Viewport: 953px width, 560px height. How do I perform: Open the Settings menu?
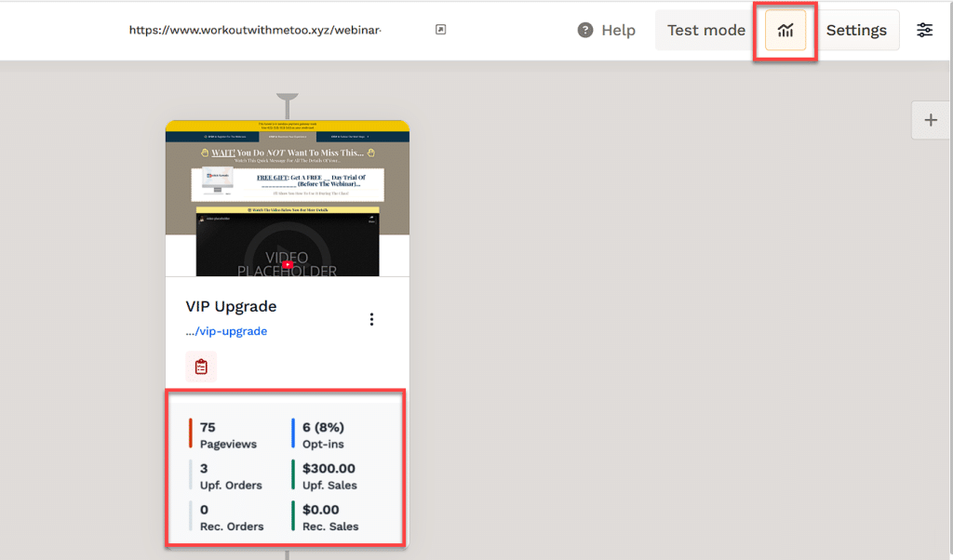[856, 29]
